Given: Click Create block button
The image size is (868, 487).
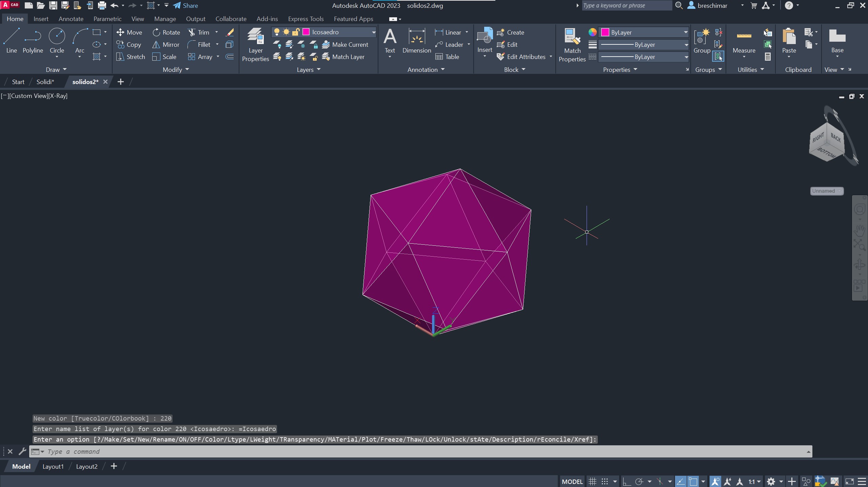Looking at the screenshot, I should 511,32.
